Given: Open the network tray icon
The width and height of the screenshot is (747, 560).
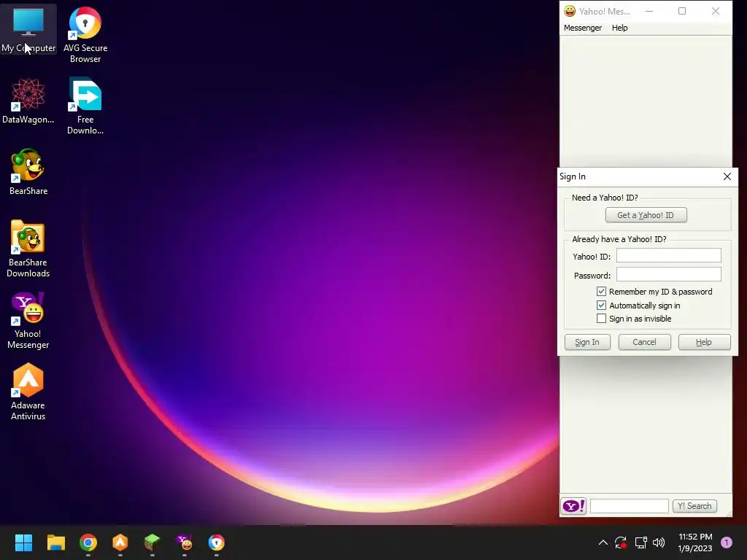Looking at the screenshot, I should (x=640, y=542).
